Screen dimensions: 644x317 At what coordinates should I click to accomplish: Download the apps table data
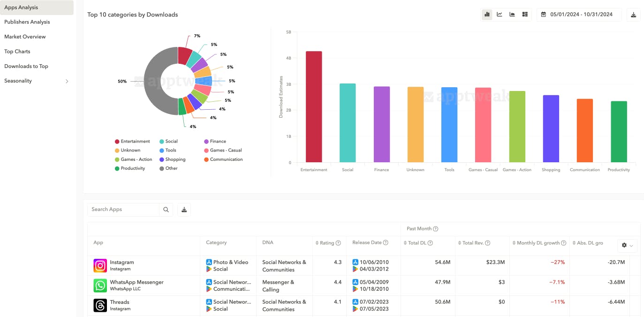pos(184,210)
